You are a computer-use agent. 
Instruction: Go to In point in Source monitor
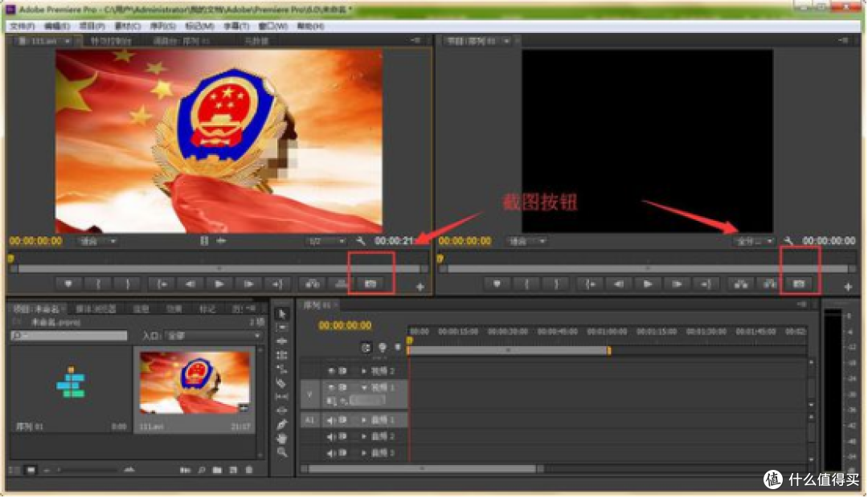coord(162,284)
